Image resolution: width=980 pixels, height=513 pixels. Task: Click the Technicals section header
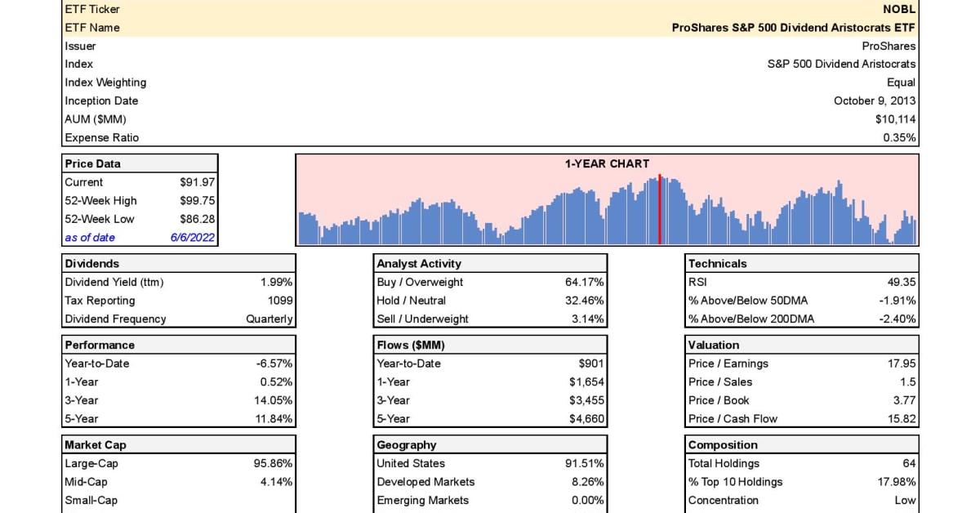coord(802,263)
